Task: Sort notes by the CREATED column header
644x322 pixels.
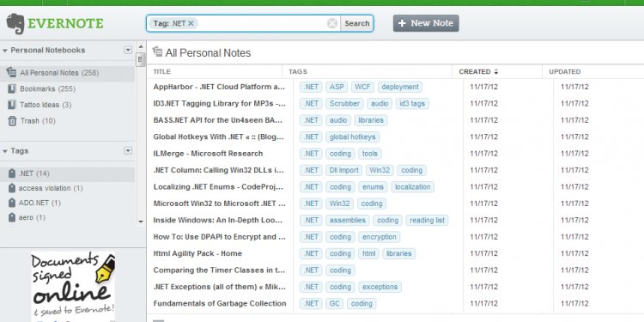Action: [475, 71]
